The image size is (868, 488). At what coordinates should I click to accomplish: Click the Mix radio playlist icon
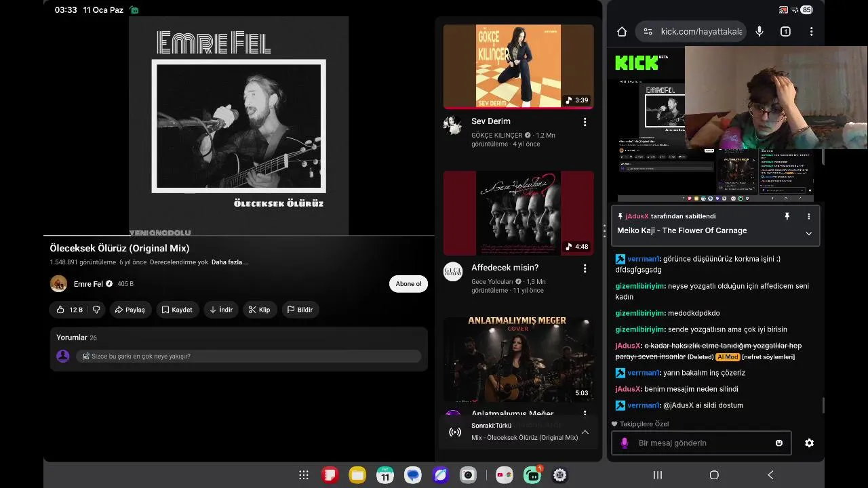click(x=455, y=432)
